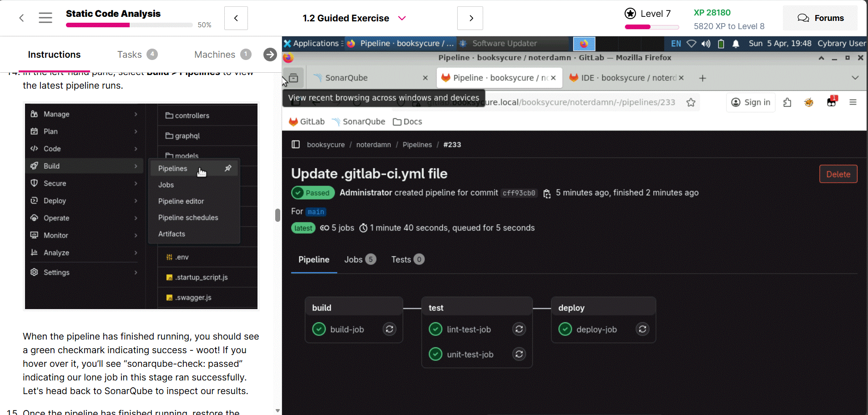The height and width of the screenshot is (415, 868).
Task: Click the system volume icon
Action: 706,44
